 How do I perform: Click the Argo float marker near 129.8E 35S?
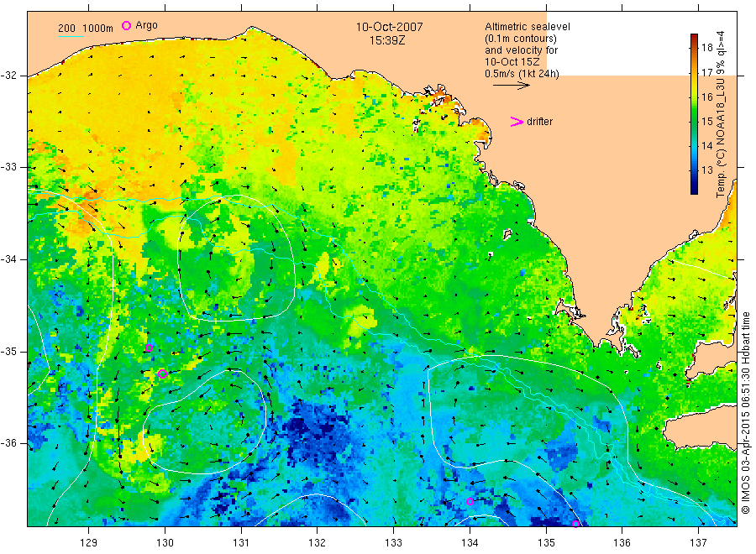pyautogui.click(x=149, y=348)
